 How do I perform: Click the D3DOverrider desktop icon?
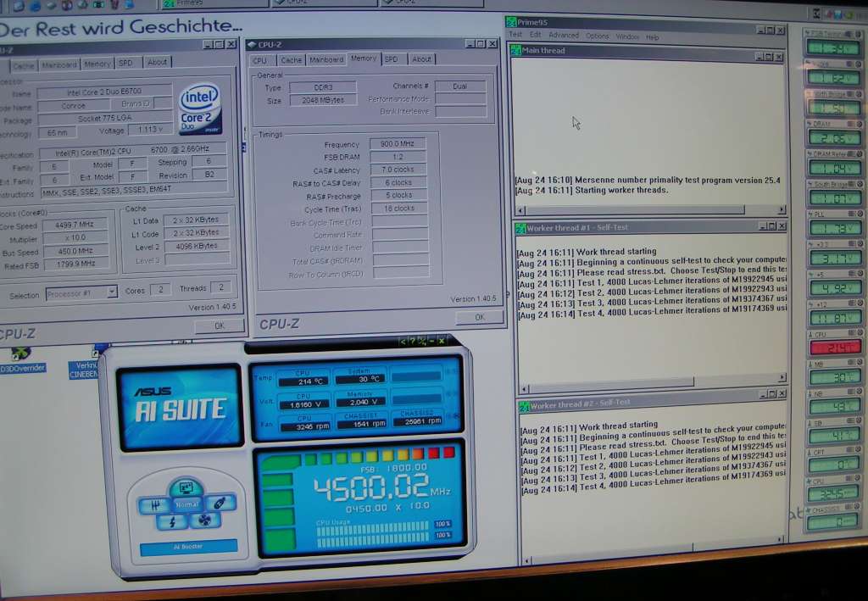click(x=21, y=359)
